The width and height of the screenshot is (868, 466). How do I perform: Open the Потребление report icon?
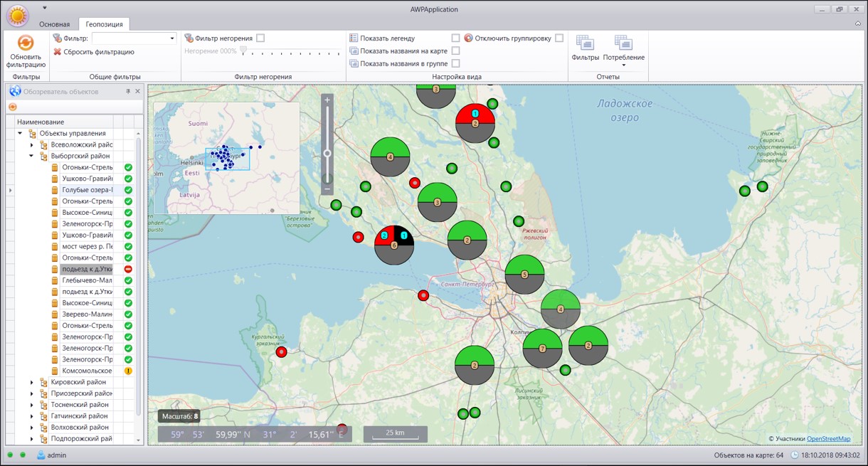coord(623,43)
